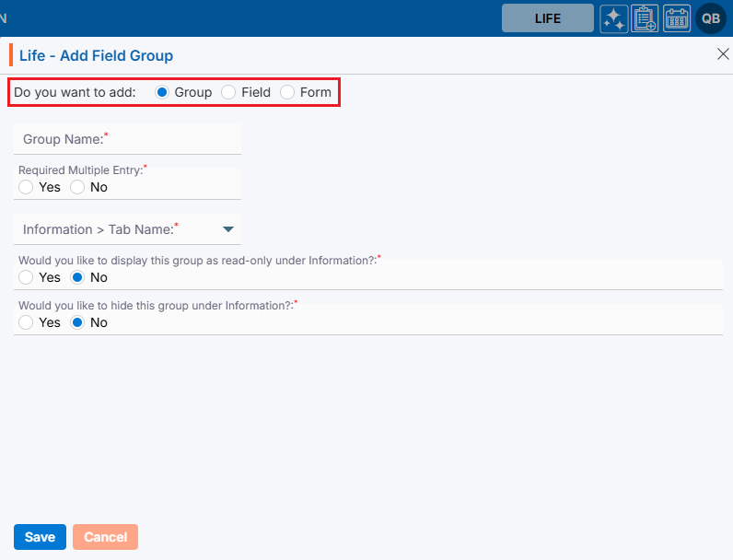
Task: Click the LIFE module button
Action: 547,18
